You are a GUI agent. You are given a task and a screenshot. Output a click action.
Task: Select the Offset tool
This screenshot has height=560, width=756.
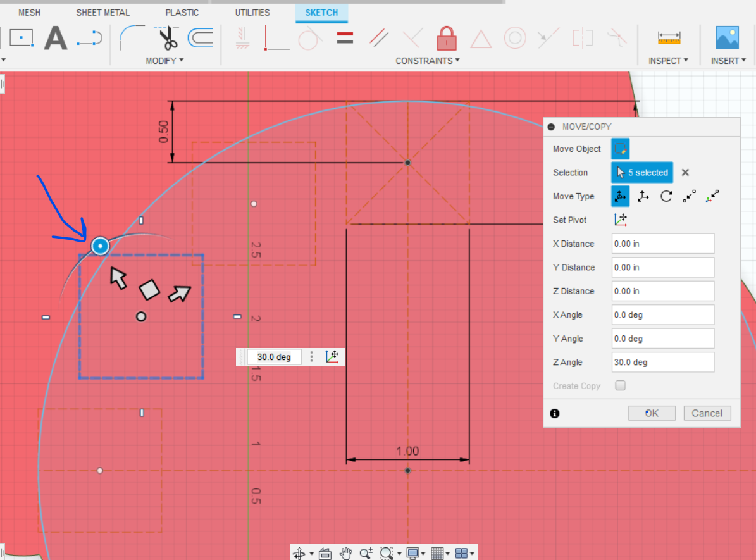(201, 37)
